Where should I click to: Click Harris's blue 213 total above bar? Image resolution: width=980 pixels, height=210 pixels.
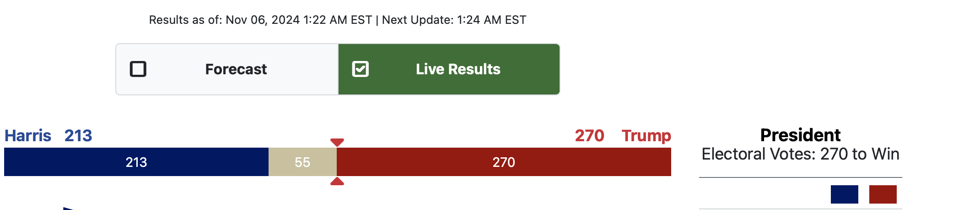point(78,136)
